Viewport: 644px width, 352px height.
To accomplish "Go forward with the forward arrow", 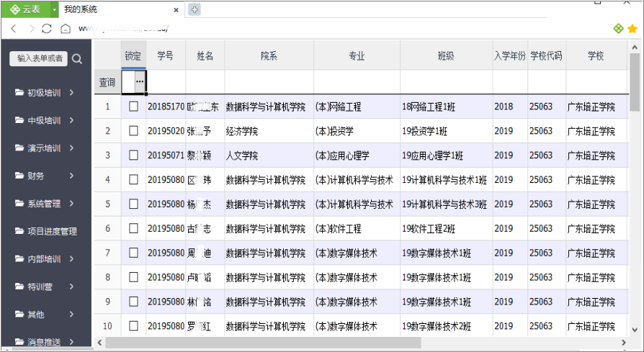I will (x=31, y=28).
